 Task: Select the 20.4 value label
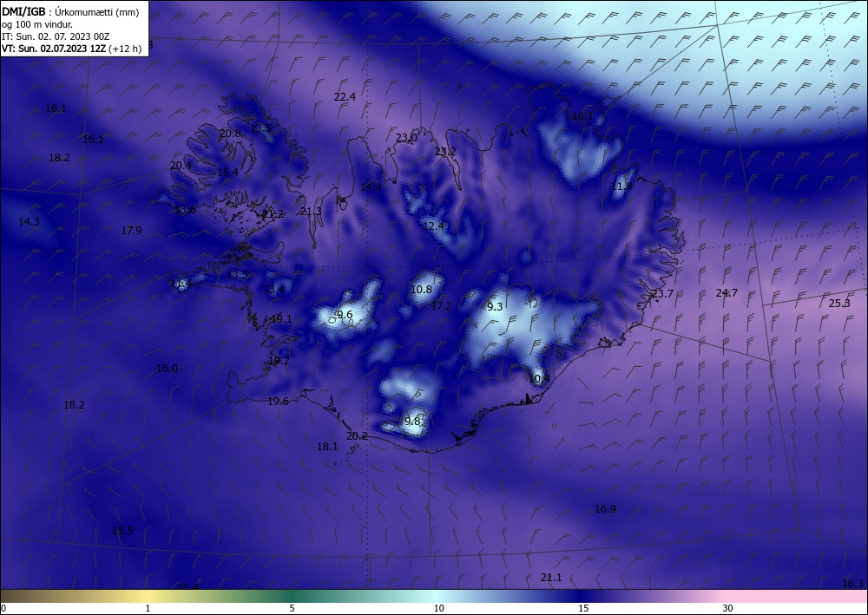[x=181, y=166]
